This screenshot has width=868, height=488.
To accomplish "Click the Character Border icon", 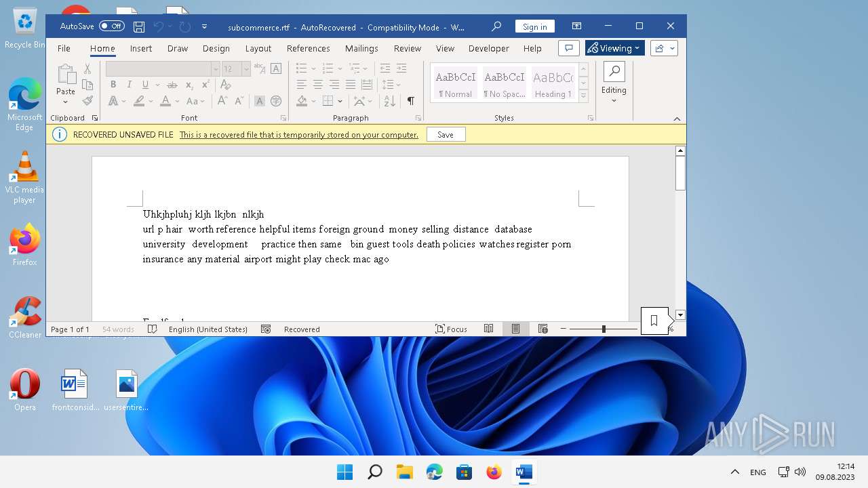I will (x=276, y=68).
